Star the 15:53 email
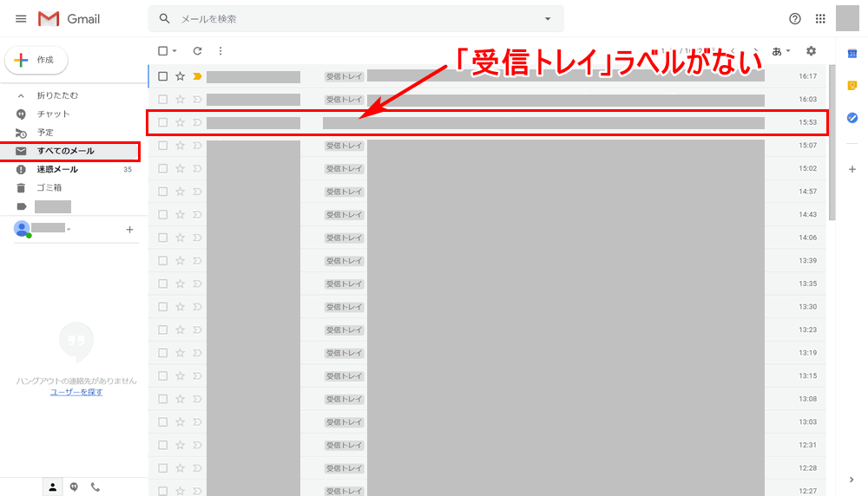 [180, 122]
